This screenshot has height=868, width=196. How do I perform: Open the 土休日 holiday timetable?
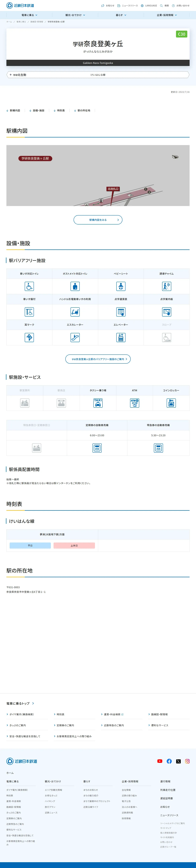tap(74, 546)
